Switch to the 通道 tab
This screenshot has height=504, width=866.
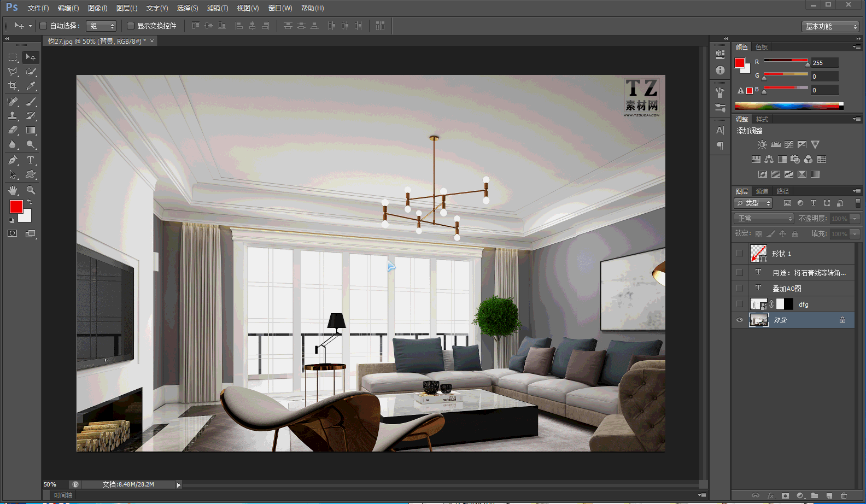point(762,191)
